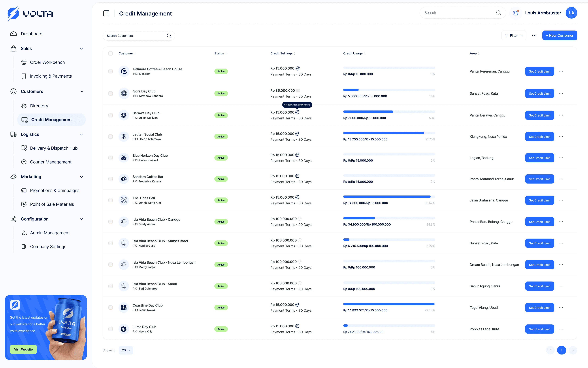Select all customers header checkbox
The height and width of the screenshot is (368, 588).
tap(111, 53)
